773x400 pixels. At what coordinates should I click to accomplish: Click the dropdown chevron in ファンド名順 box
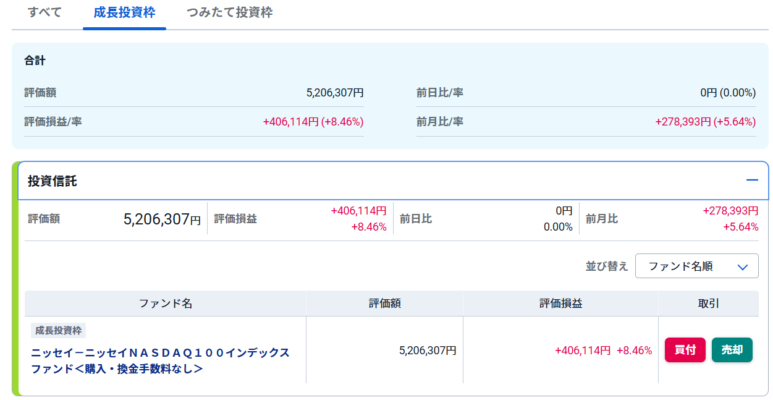click(x=742, y=267)
